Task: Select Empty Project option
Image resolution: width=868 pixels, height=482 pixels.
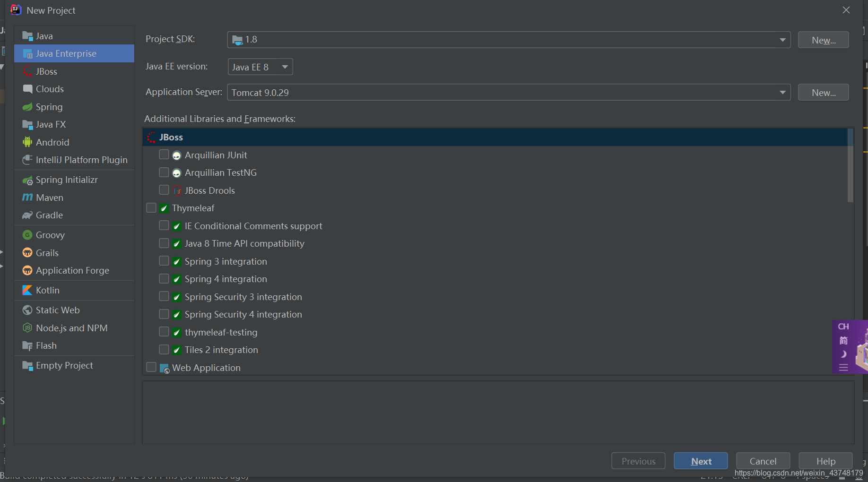Action: point(74,366)
